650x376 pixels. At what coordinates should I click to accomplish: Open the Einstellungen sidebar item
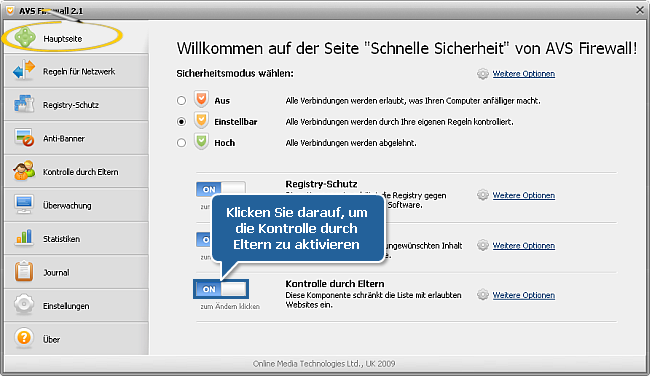tap(76, 306)
